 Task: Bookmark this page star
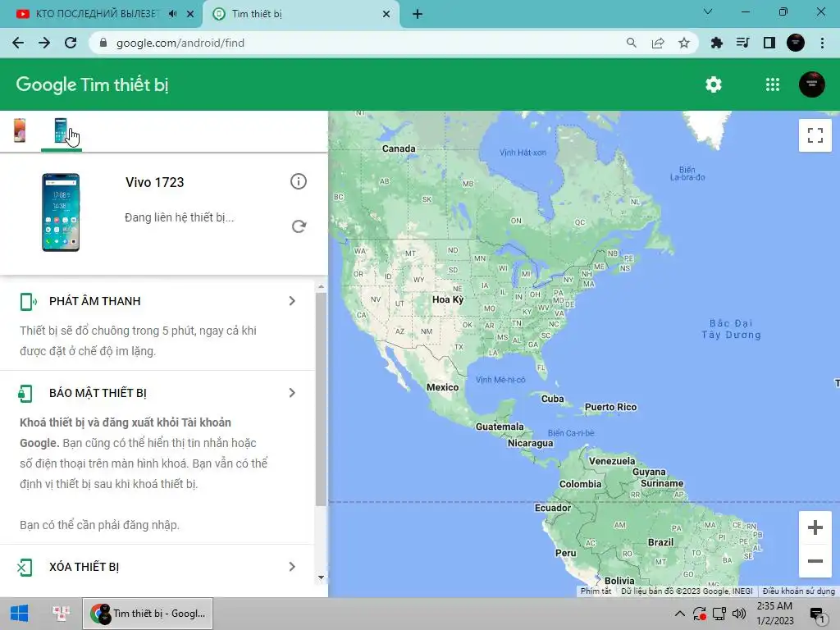(x=684, y=43)
